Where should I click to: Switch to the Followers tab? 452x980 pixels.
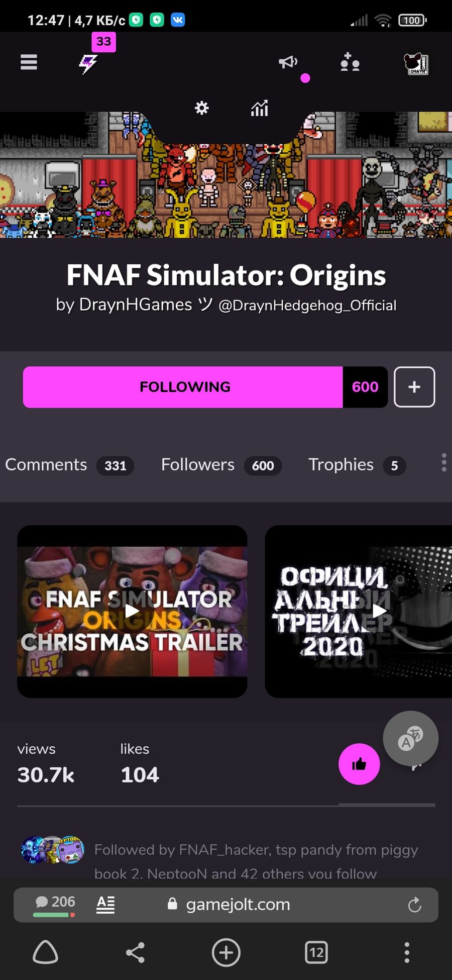(x=221, y=465)
